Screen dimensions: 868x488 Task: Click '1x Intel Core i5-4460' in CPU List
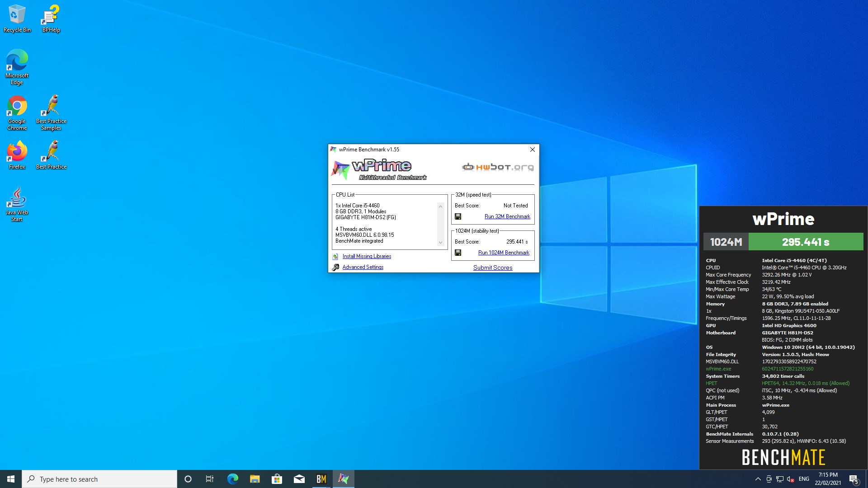click(x=357, y=206)
